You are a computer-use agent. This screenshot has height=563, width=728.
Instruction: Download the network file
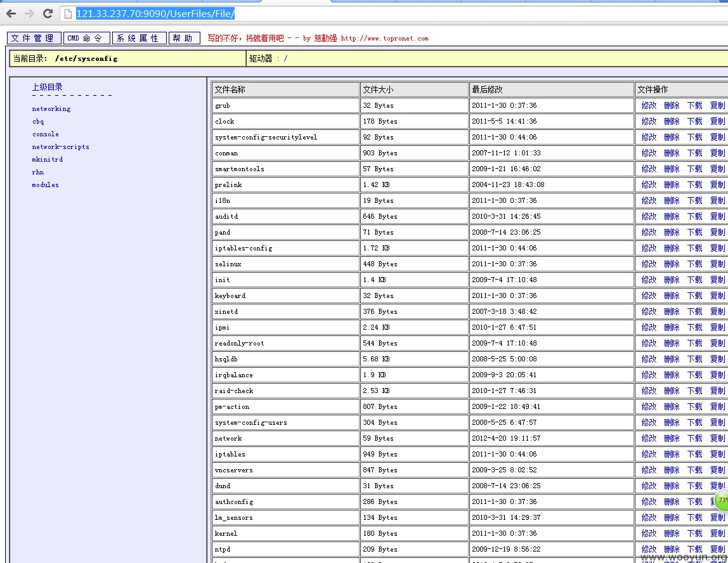click(x=695, y=438)
